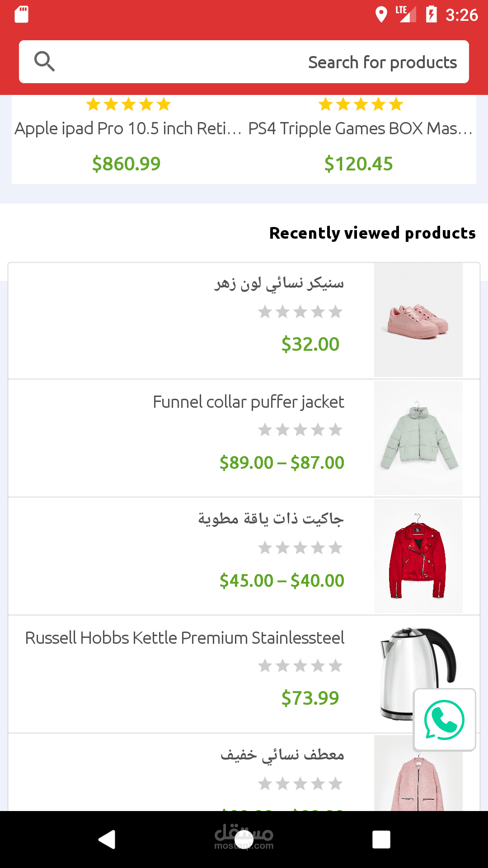
Task: Open the pink sneaker product image
Action: coord(418,320)
